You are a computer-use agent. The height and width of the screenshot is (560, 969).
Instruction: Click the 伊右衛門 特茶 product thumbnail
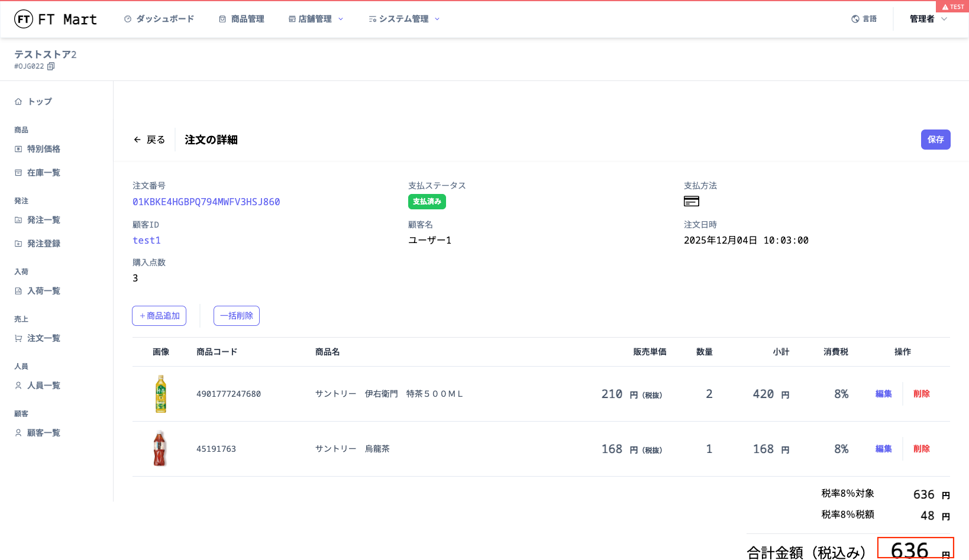[x=161, y=394]
